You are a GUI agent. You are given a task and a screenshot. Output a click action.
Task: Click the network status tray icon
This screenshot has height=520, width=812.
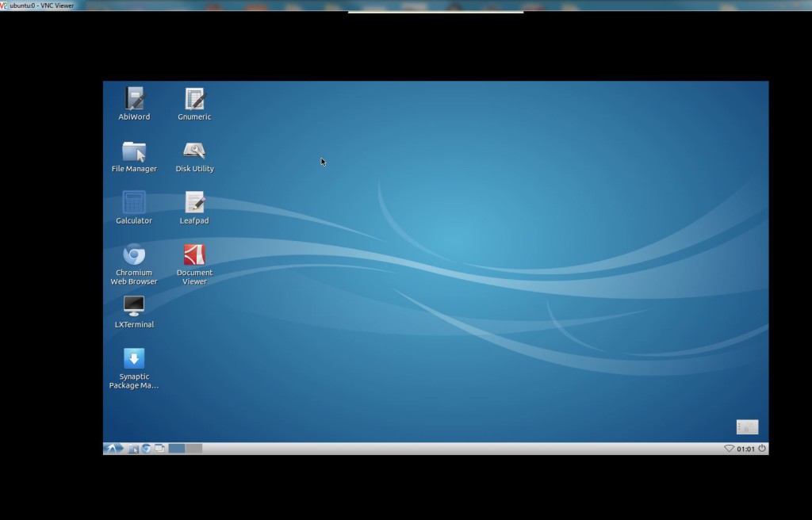point(729,449)
